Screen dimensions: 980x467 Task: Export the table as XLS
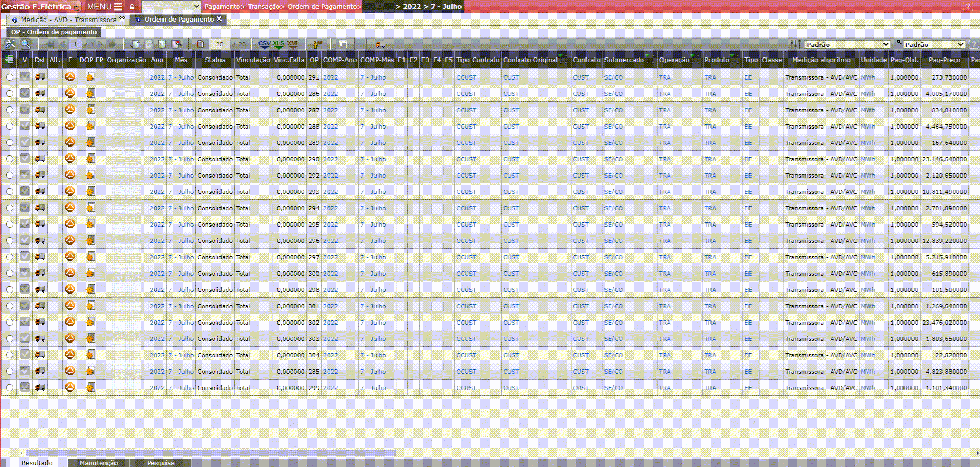[278, 44]
